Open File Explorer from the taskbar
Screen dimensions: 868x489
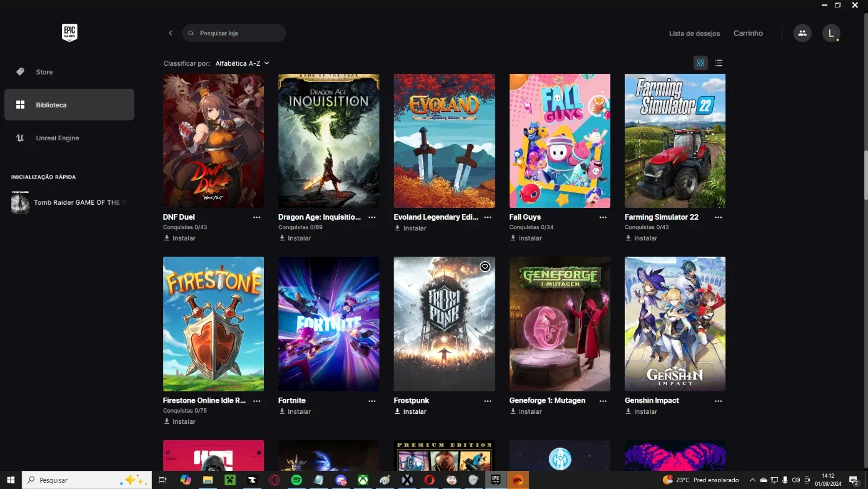(x=208, y=480)
